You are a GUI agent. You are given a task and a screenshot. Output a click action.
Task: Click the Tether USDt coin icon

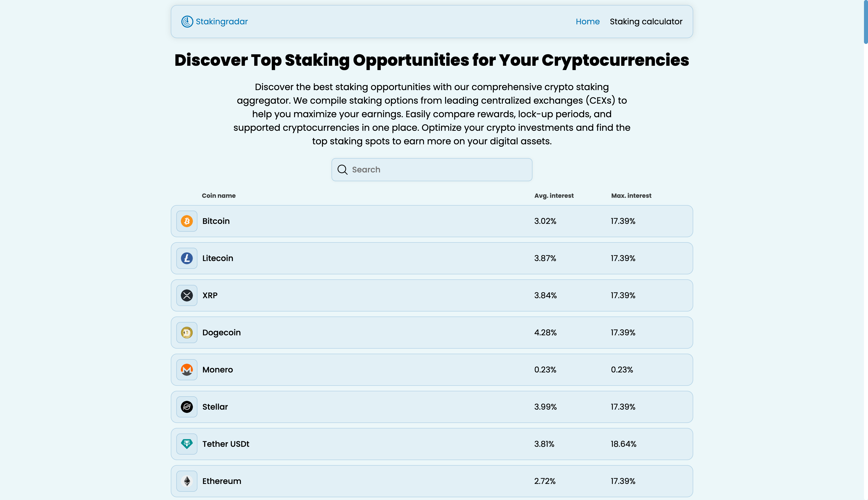pos(187,444)
